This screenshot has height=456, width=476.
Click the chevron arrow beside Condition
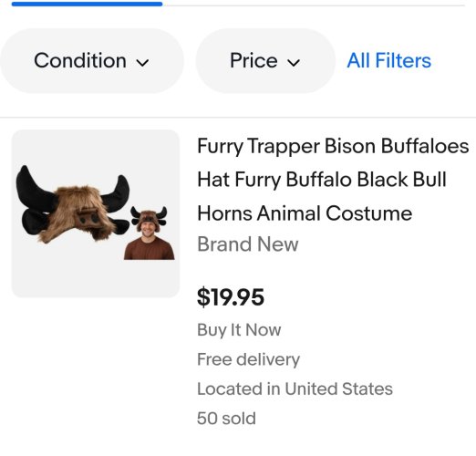[142, 63]
